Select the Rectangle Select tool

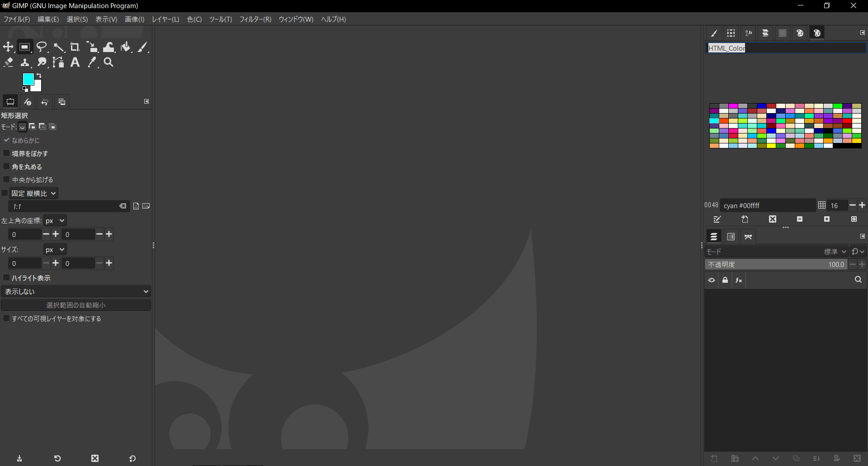pyautogui.click(x=24, y=47)
